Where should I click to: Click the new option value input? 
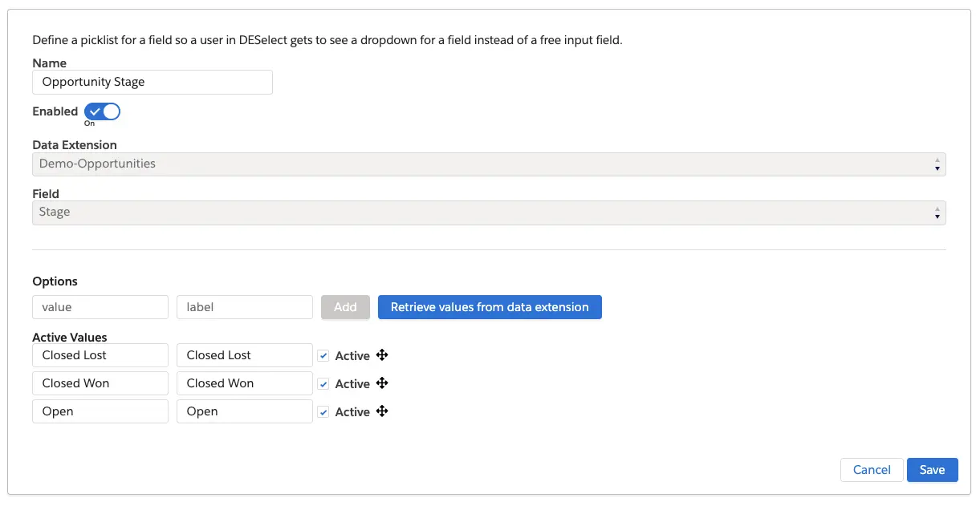[x=100, y=307]
